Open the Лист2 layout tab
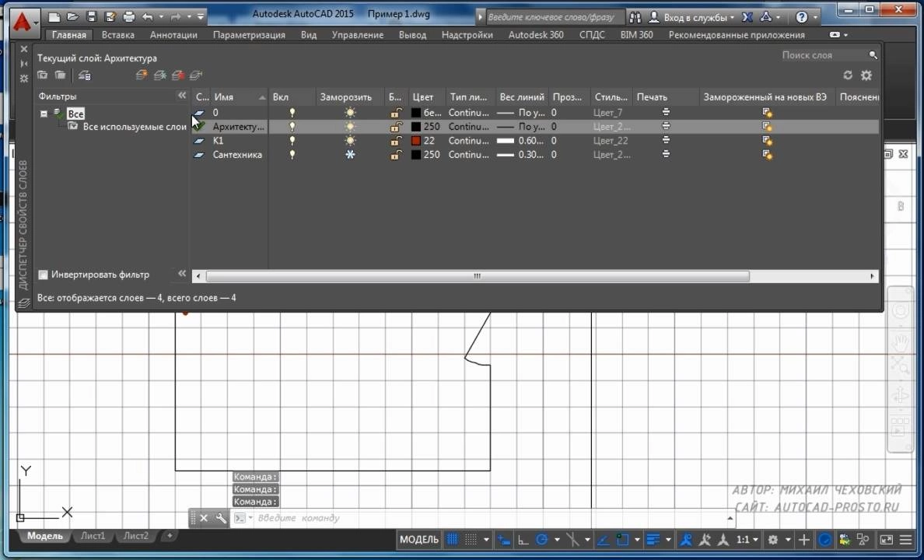The width and height of the screenshot is (924, 560). [135, 536]
